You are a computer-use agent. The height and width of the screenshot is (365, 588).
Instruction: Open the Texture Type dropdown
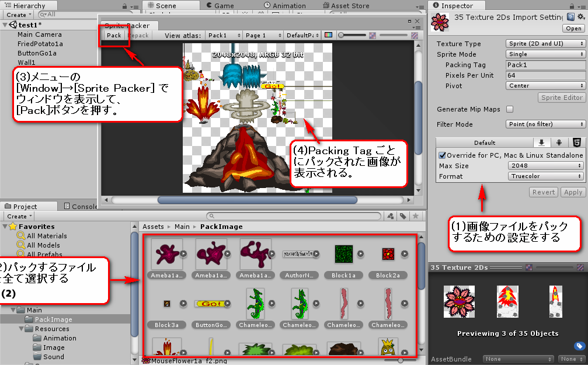coord(545,43)
